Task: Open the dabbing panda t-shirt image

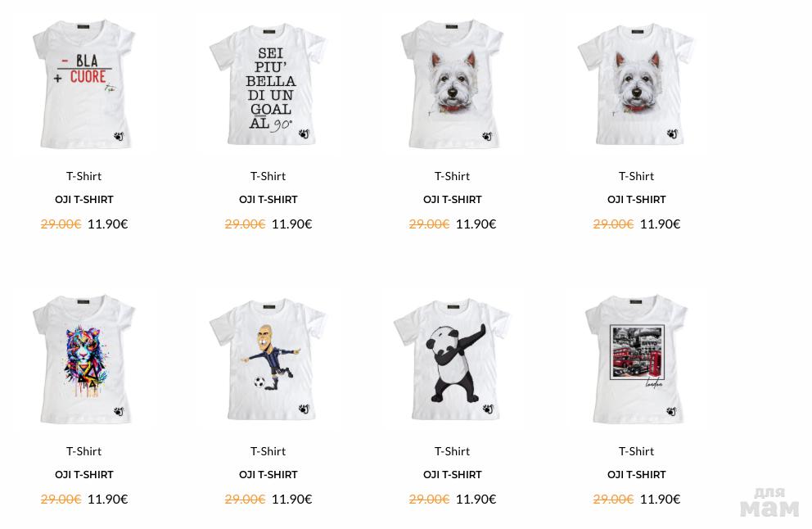Action: click(452, 359)
